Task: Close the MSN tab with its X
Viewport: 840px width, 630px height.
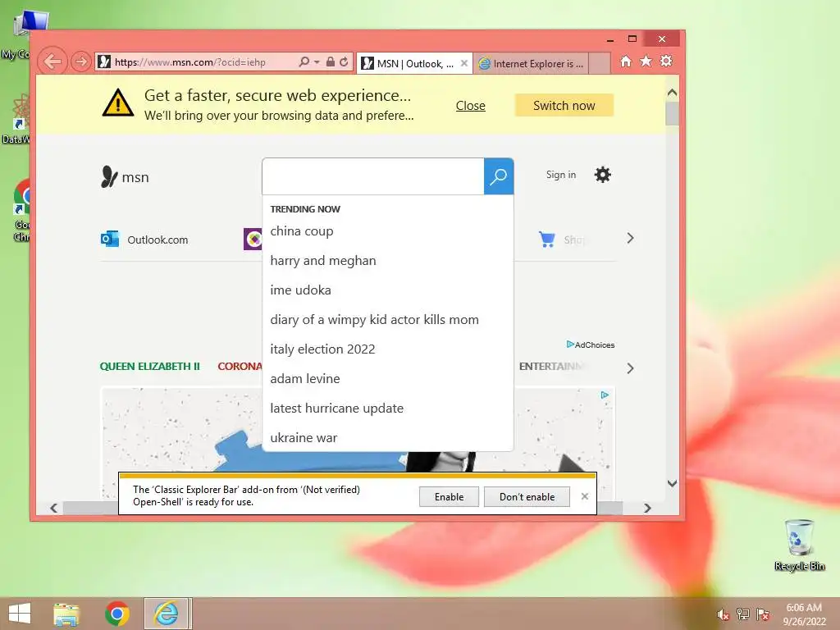Action: (464, 63)
